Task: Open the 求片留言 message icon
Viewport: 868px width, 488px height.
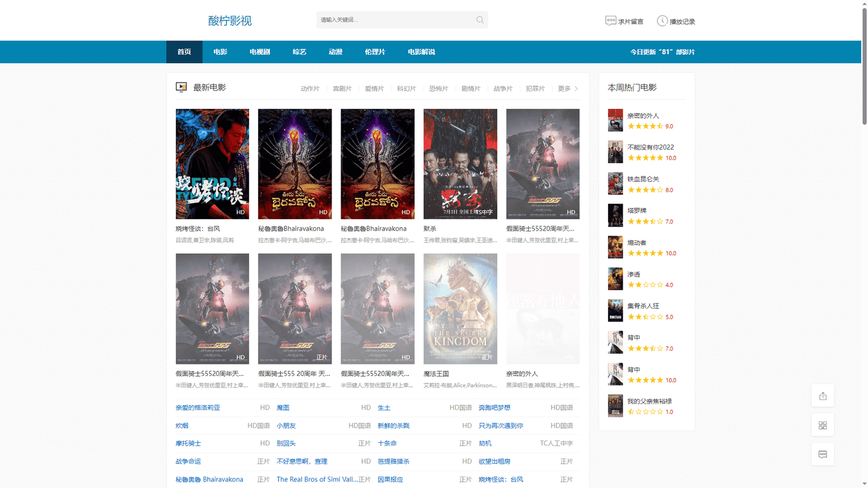Action: [x=611, y=21]
